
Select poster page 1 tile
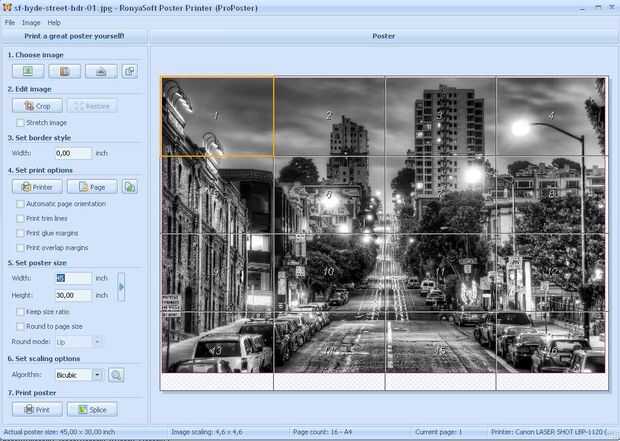click(x=217, y=116)
